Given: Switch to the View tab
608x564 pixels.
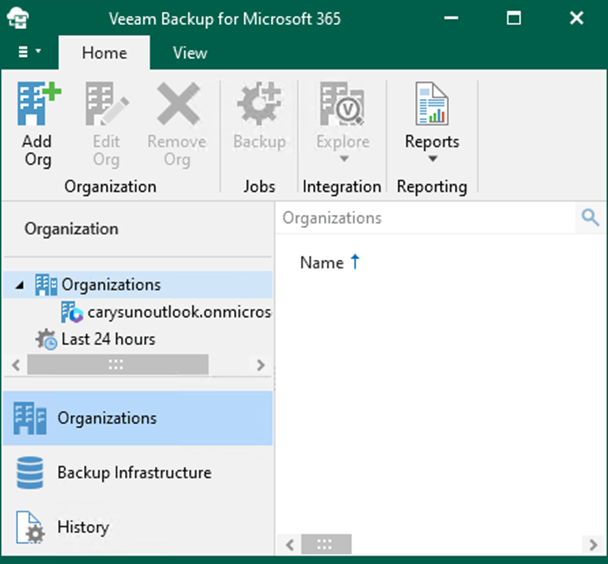Looking at the screenshot, I should coord(190,53).
